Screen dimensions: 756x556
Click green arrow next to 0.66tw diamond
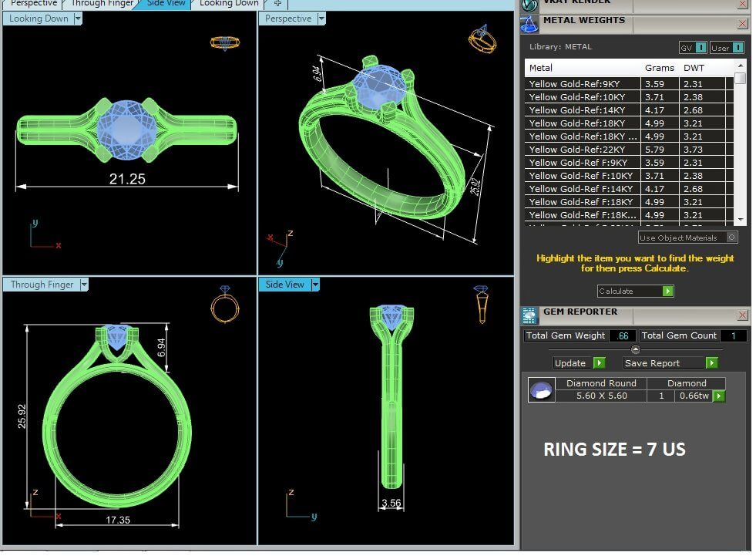coord(718,396)
